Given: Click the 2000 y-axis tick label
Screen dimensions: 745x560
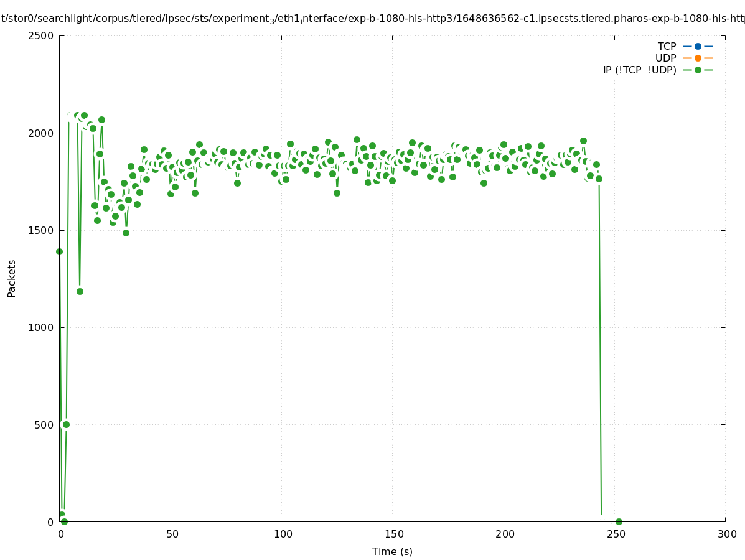Looking at the screenshot, I should [x=42, y=133].
